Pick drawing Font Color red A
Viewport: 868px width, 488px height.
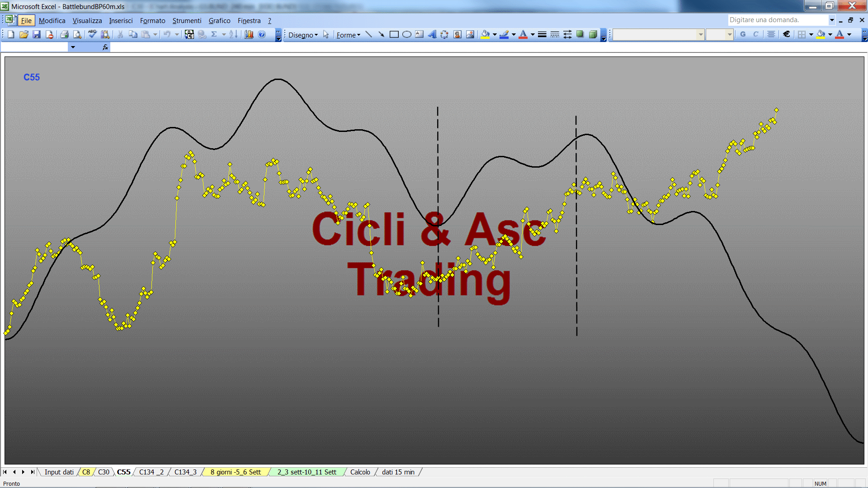click(x=523, y=34)
